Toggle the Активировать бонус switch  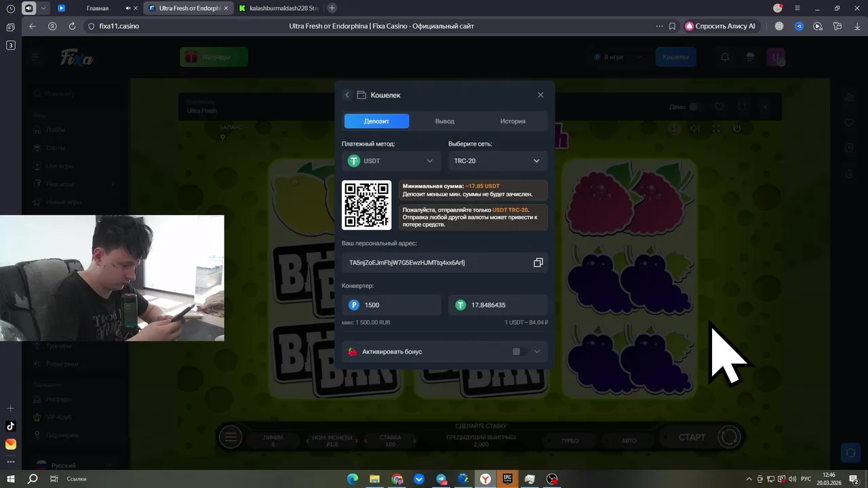pos(519,352)
